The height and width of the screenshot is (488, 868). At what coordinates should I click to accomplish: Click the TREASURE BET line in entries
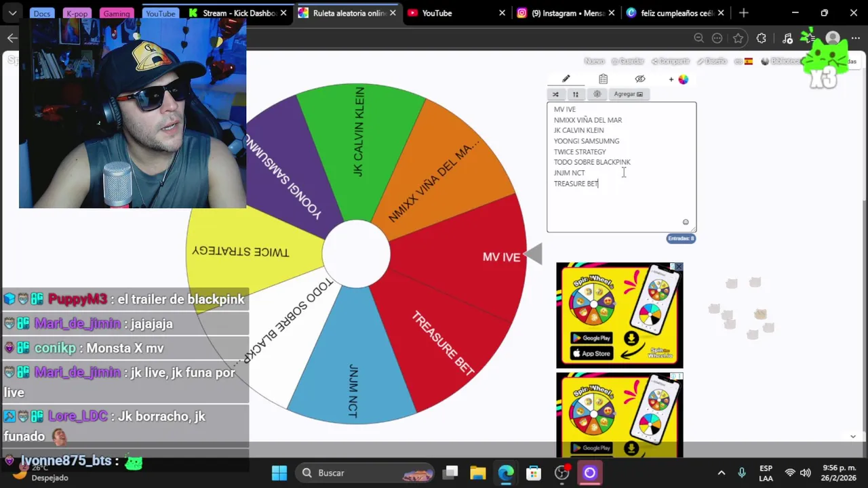coord(576,184)
